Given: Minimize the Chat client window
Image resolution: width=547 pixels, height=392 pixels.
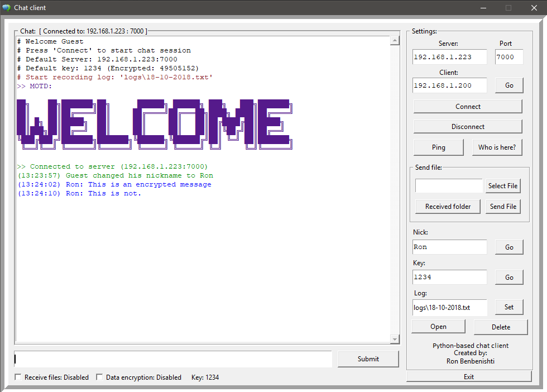Looking at the screenshot, I should 483,8.
